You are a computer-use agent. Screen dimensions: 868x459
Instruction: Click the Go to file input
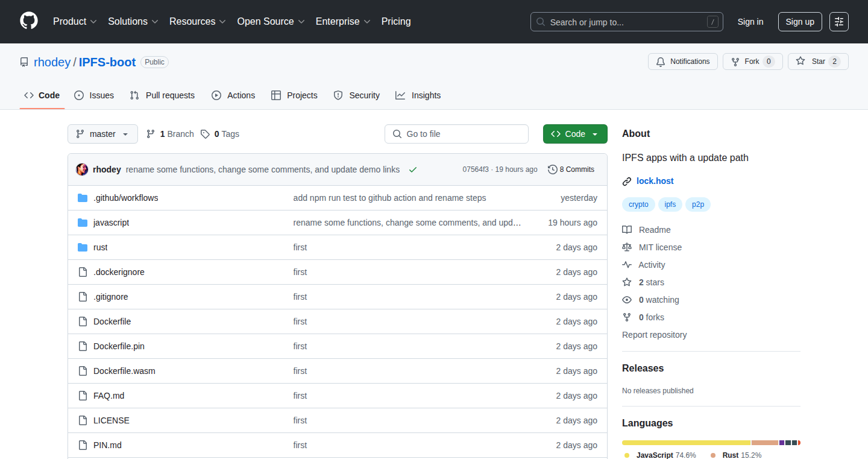pyautogui.click(x=456, y=134)
